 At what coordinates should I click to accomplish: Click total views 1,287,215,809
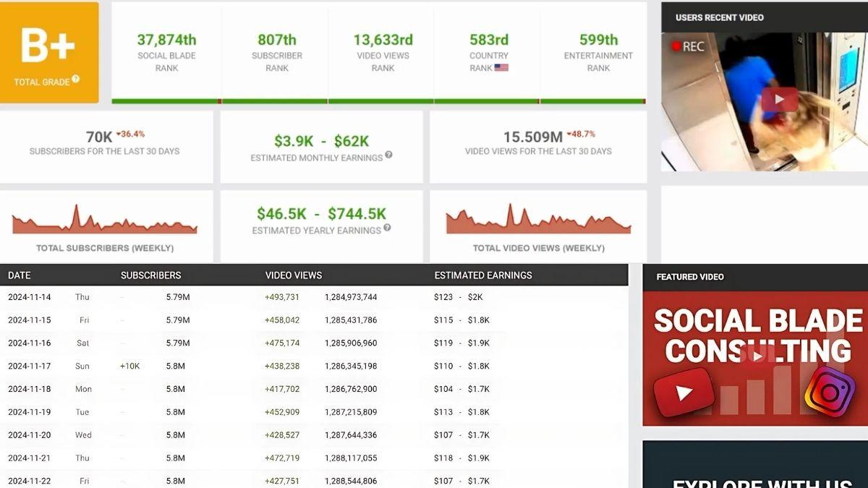click(x=351, y=412)
